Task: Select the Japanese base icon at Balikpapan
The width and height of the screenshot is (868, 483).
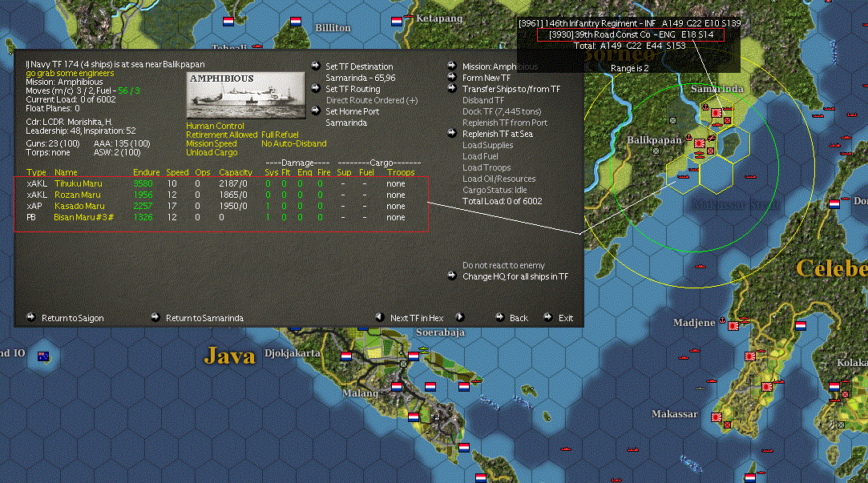Action: [699, 143]
